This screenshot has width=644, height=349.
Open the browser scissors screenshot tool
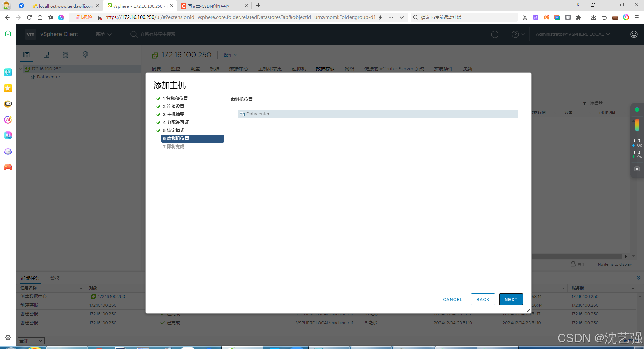click(x=525, y=17)
